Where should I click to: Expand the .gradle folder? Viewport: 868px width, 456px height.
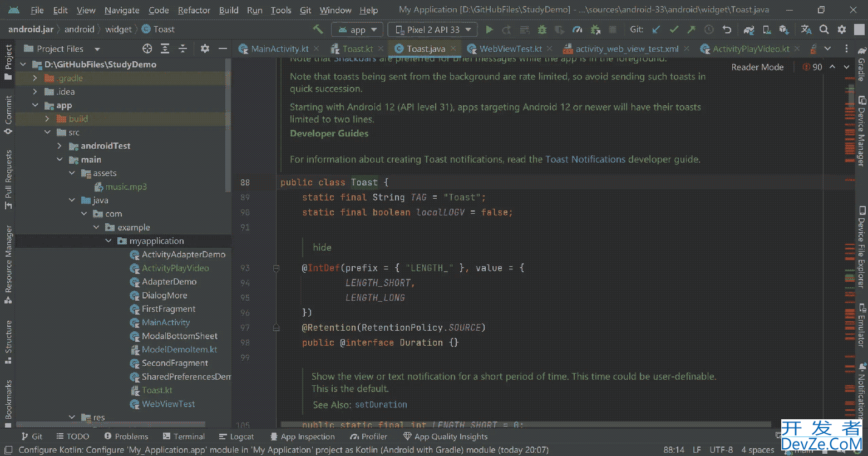click(x=34, y=78)
